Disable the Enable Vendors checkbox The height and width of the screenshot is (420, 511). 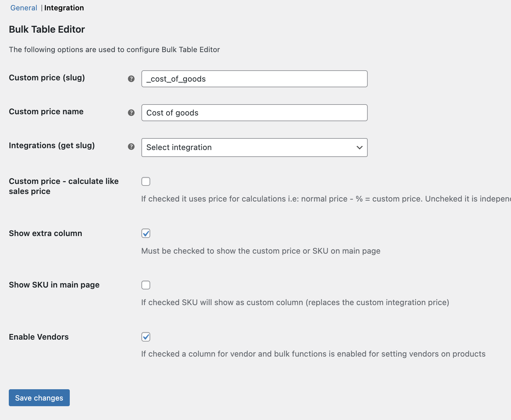pos(146,337)
